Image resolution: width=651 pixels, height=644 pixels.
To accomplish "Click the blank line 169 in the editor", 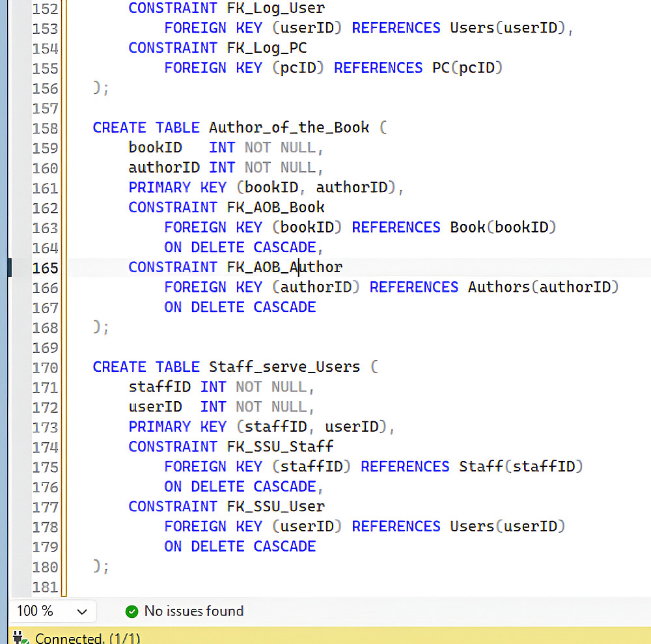I will point(357,348).
